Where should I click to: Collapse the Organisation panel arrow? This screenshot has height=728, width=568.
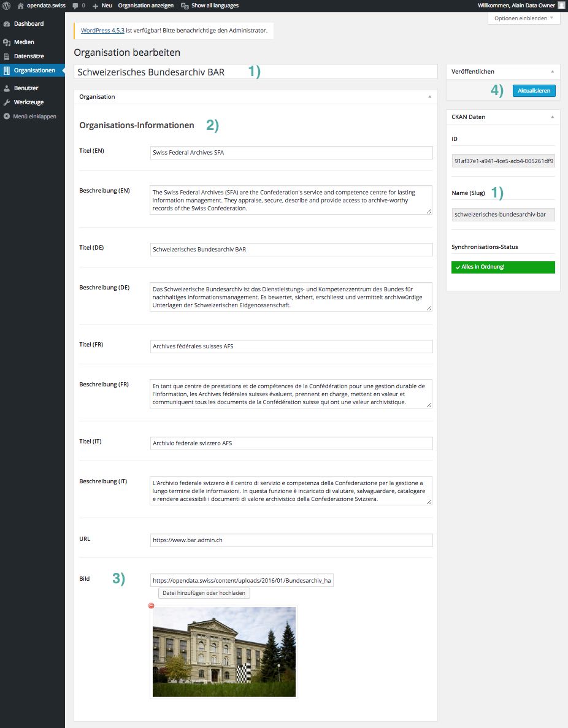pyautogui.click(x=429, y=96)
